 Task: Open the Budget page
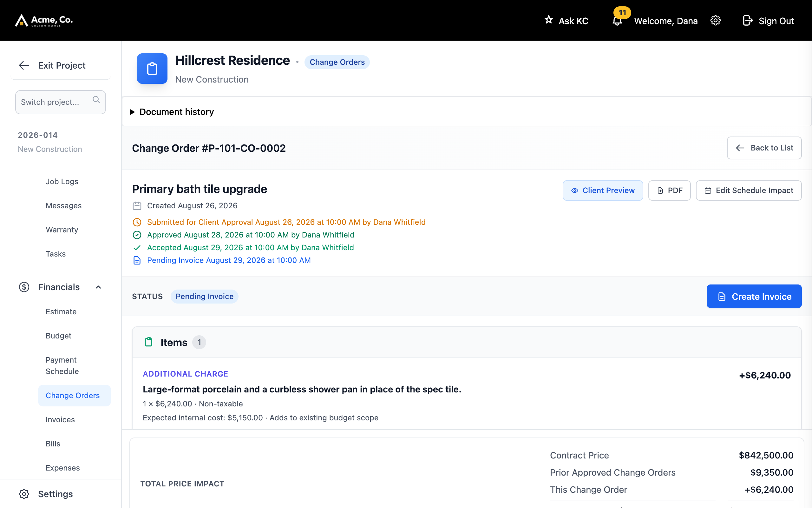tap(58, 336)
